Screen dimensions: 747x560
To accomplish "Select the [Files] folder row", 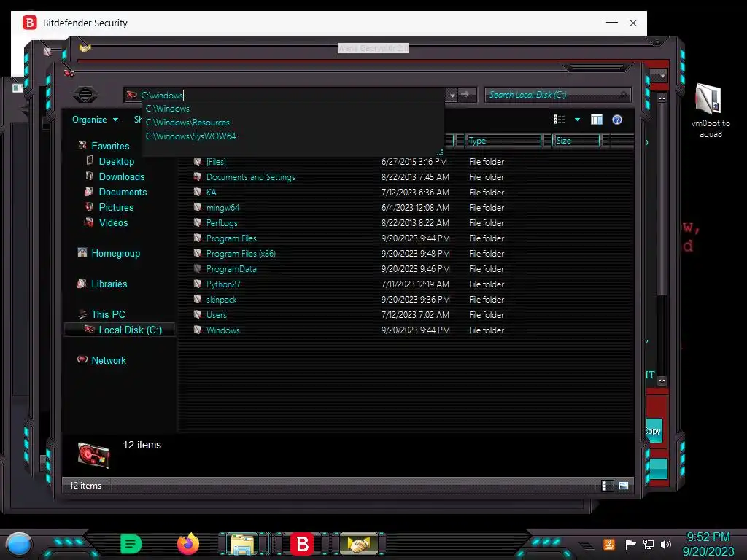I will [x=216, y=162].
